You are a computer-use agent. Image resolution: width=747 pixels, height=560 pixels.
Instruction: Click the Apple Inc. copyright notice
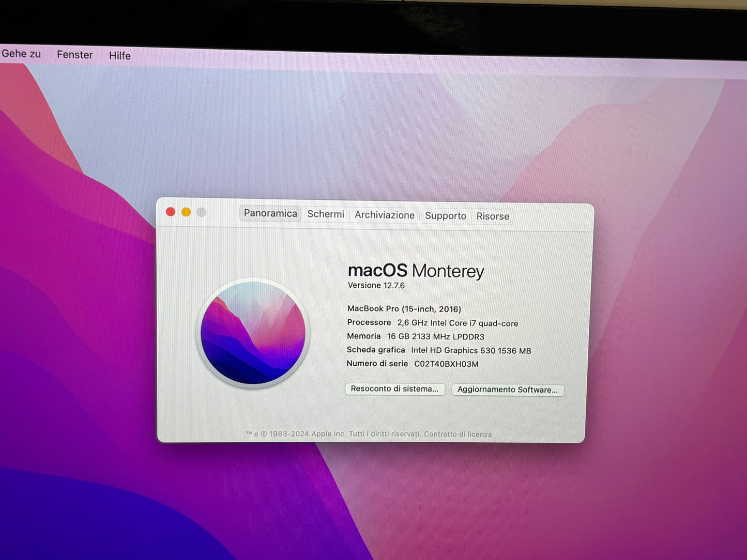(334, 433)
